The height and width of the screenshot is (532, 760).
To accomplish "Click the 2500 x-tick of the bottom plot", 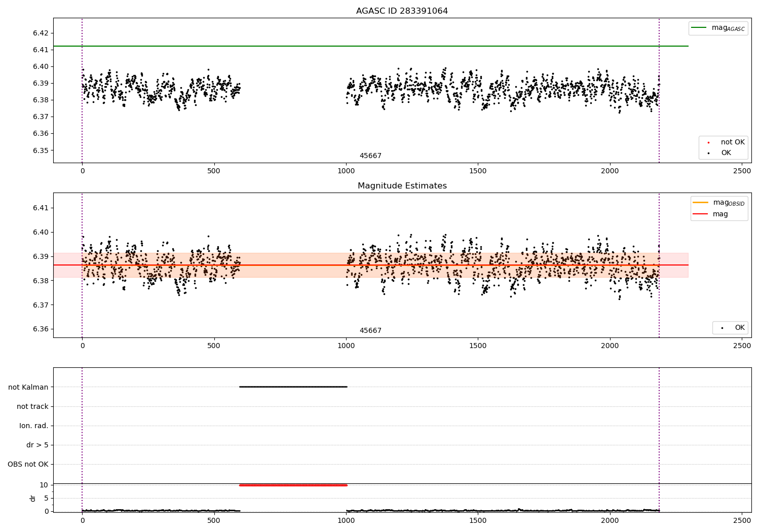I will (742, 520).
